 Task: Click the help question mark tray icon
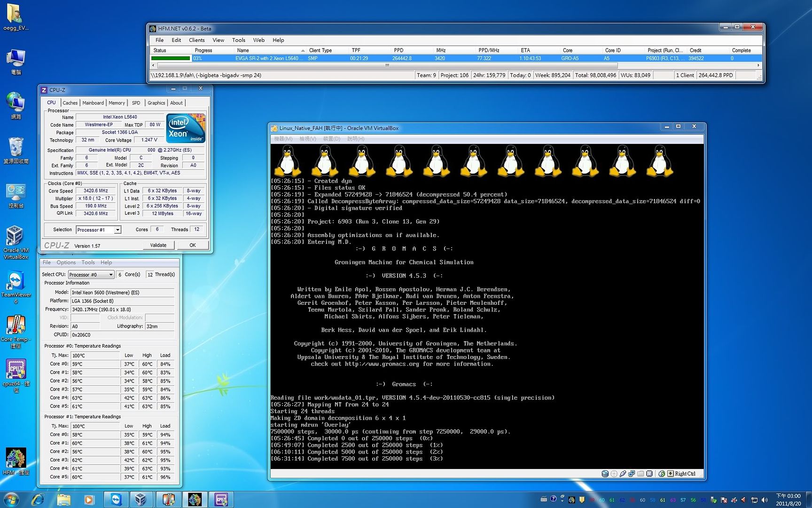point(554,499)
